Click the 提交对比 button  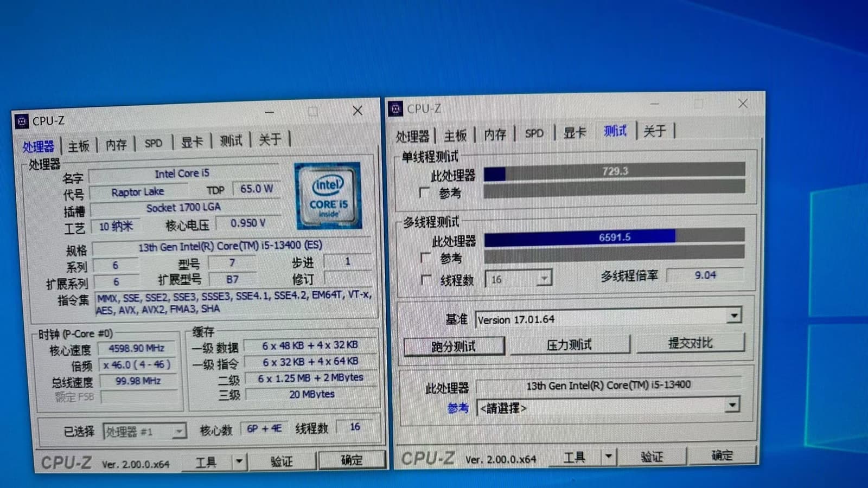tap(691, 343)
